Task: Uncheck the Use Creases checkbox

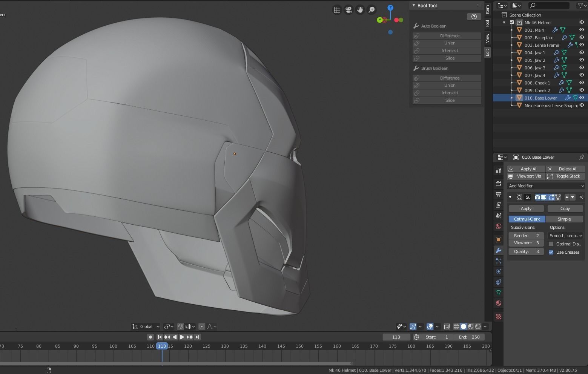Action: pos(551,252)
